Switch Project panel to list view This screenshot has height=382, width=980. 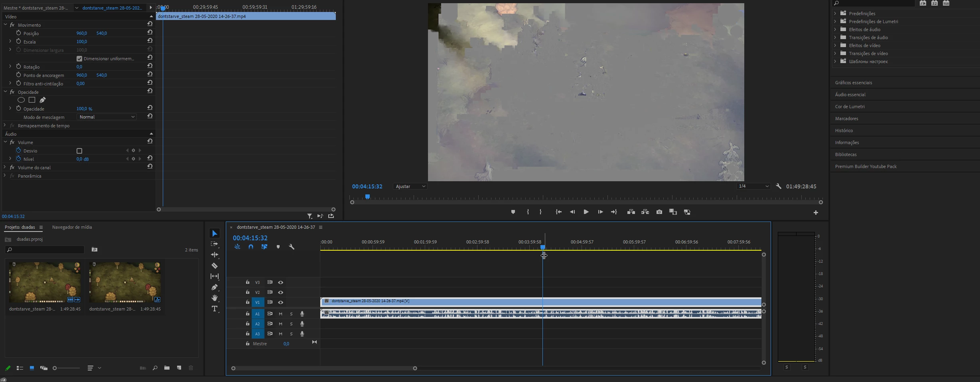(20, 368)
